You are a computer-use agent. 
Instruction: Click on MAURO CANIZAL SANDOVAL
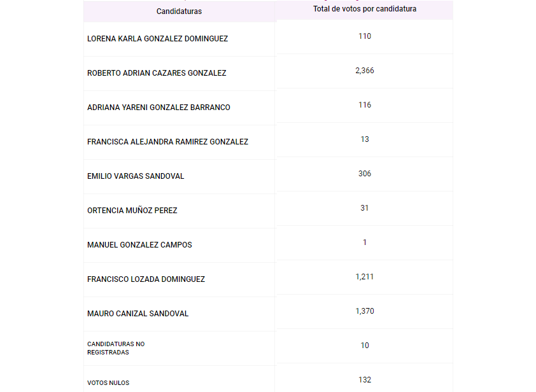pyautogui.click(x=138, y=314)
